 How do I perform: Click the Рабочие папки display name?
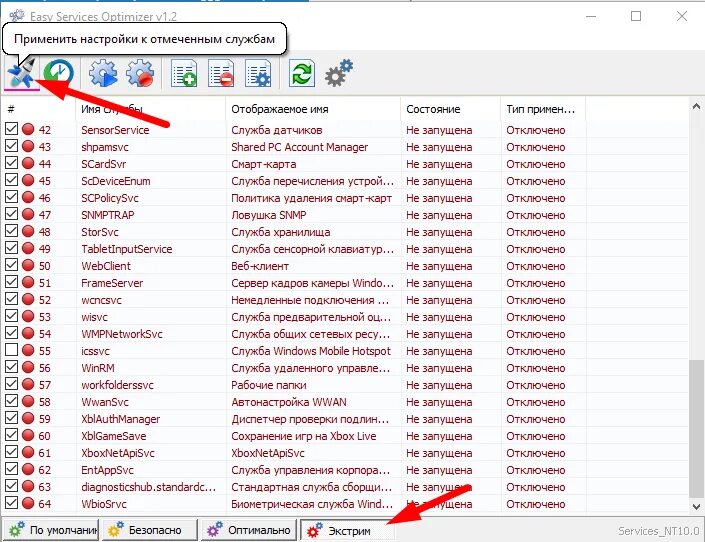pos(269,385)
